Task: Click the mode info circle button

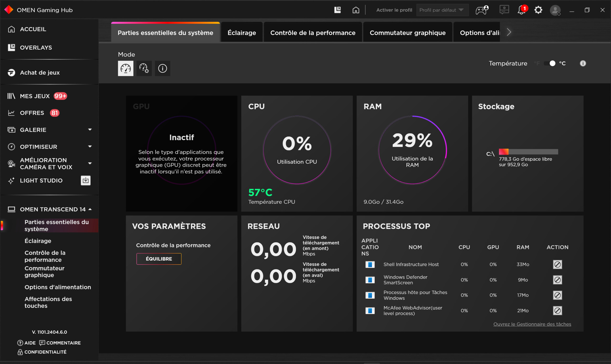Action: point(163,68)
